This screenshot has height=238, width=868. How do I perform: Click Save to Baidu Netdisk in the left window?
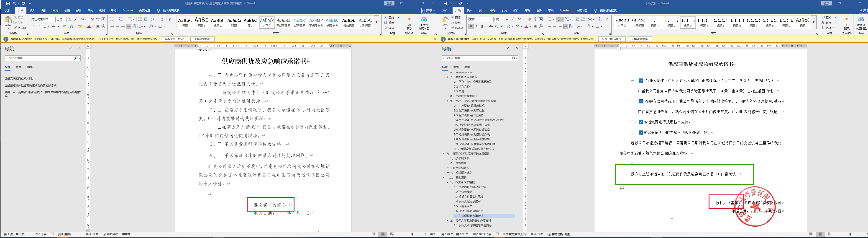click(x=424, y=23)
